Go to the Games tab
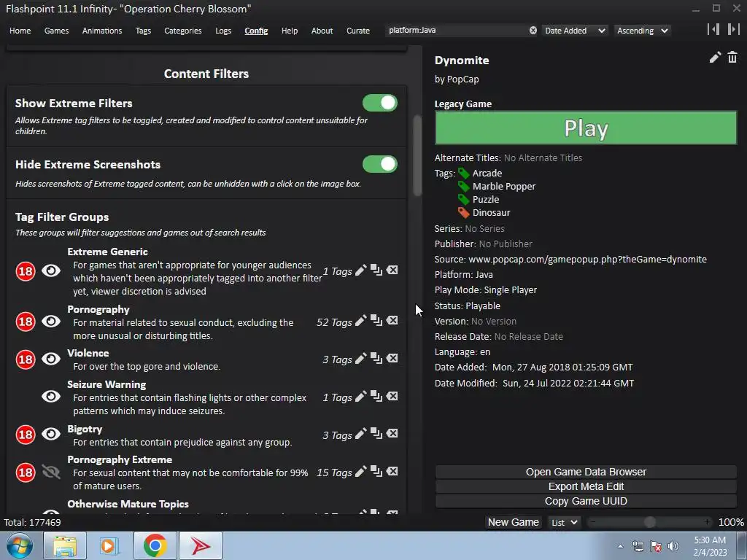Image resolution: width=747 pixels, height=560 pixels. [x=56, y=31]
